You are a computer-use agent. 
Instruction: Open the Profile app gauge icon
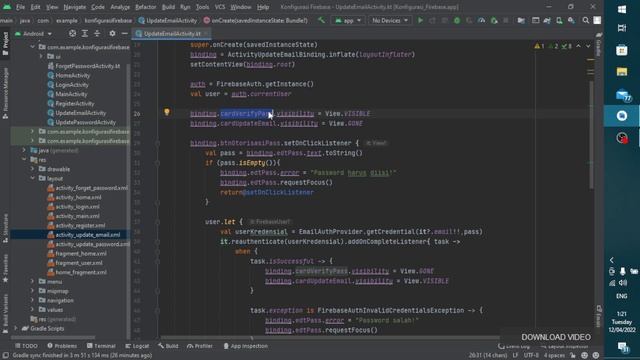coord(482,20)
